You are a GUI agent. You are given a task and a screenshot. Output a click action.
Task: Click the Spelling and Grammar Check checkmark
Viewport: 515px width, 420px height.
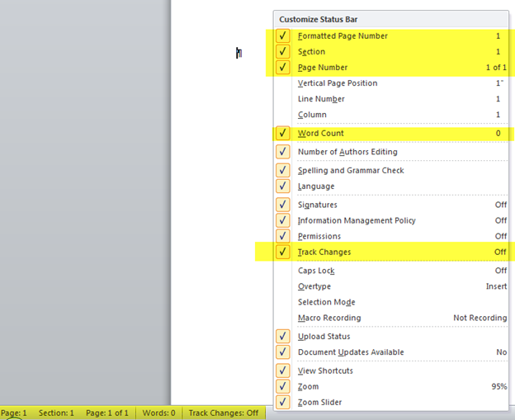[x=283, y=171]
